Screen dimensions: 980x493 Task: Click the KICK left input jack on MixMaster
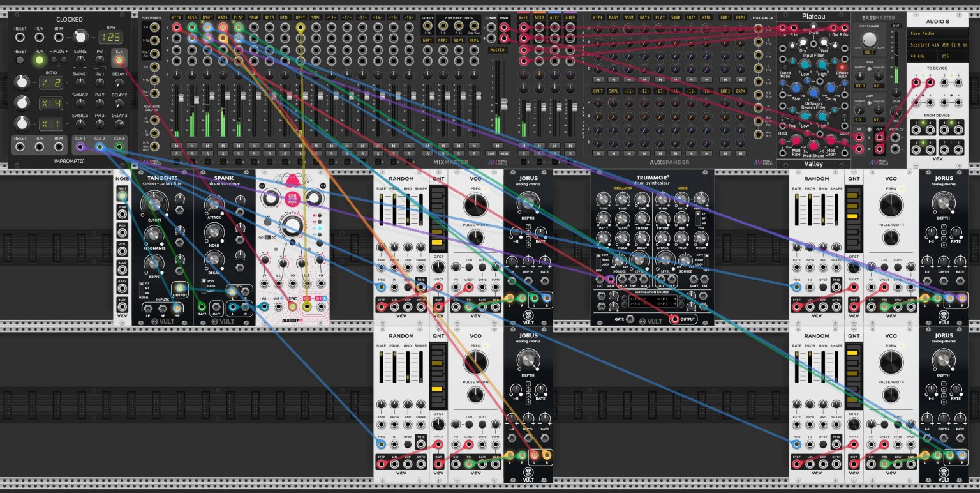point(177,27)
